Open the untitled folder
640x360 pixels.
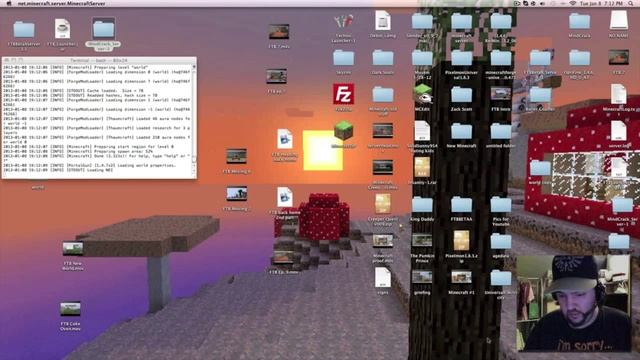click(501, 131)
